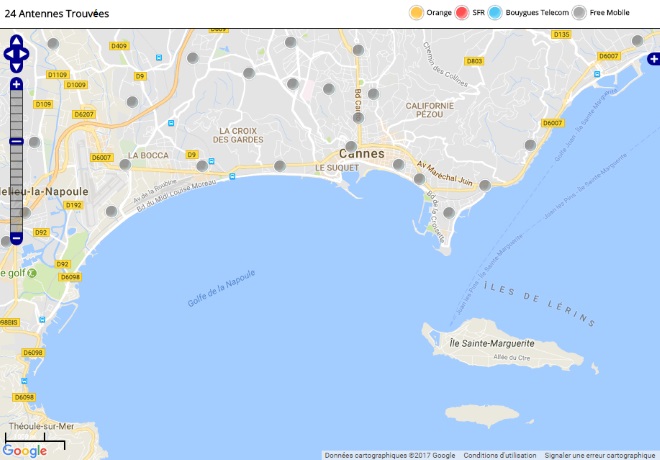Click the zoom slider handle
This screenshot has height=460, width=660.
16,141
